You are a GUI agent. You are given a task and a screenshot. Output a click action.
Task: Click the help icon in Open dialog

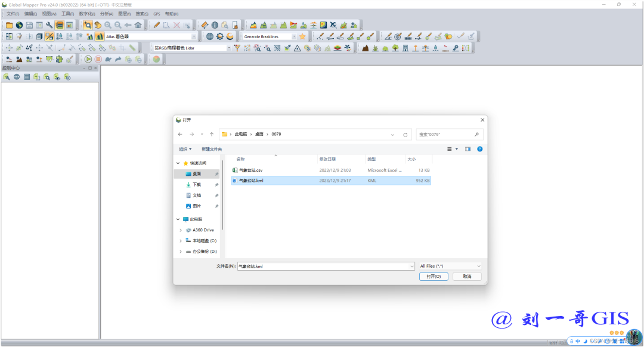(x=479, y=149)
